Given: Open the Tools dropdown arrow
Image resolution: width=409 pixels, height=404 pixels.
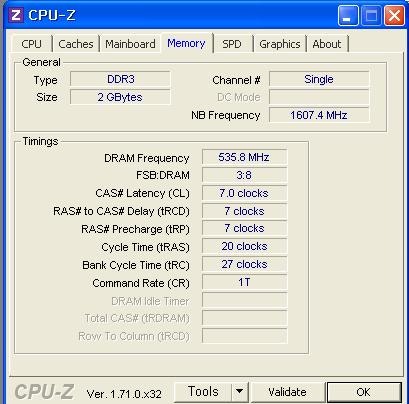Looking at the screenshot, I should click(x=240, y=391).
